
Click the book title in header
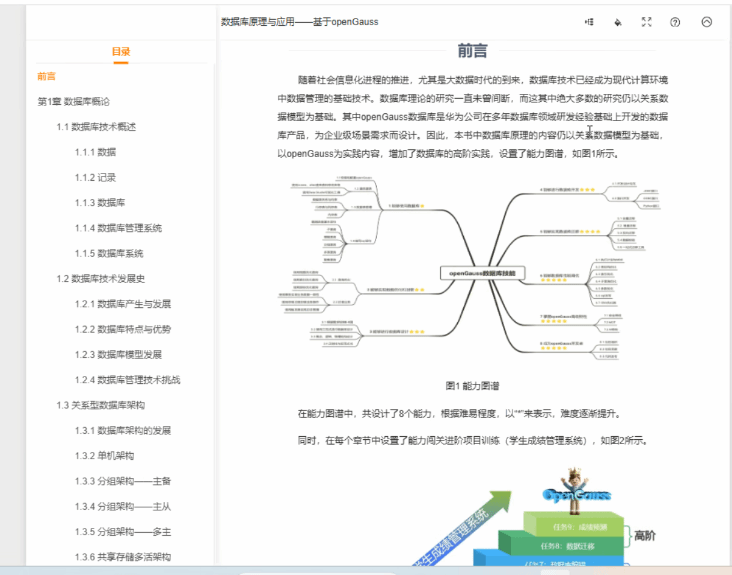click(299, 22)
